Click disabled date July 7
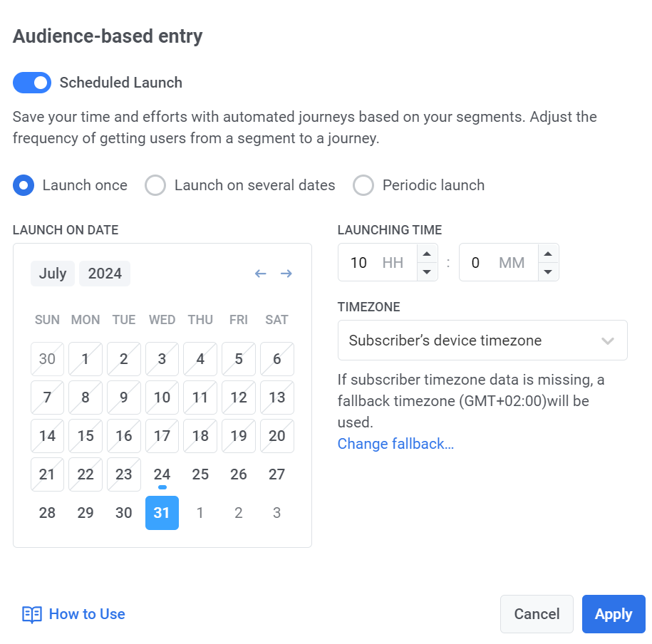Viewport: 652px width, 644px height. (x=48, y=398)
